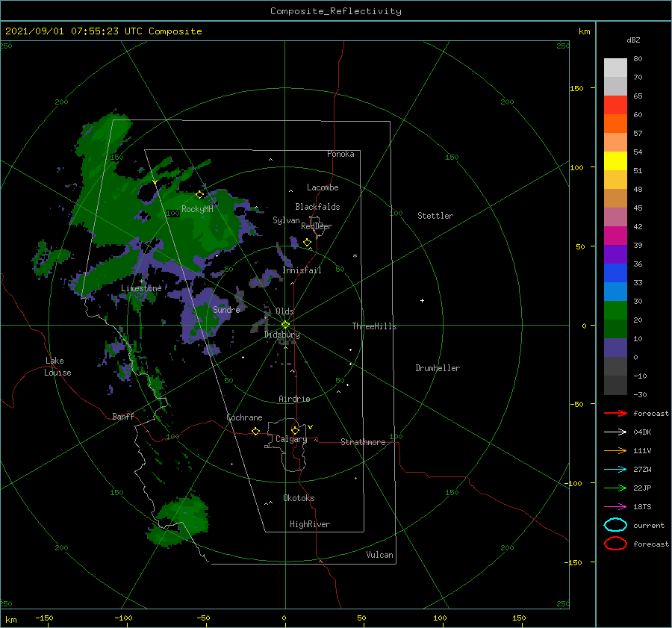Click the Vulcan label
The image size is (672, 628).
380,555
